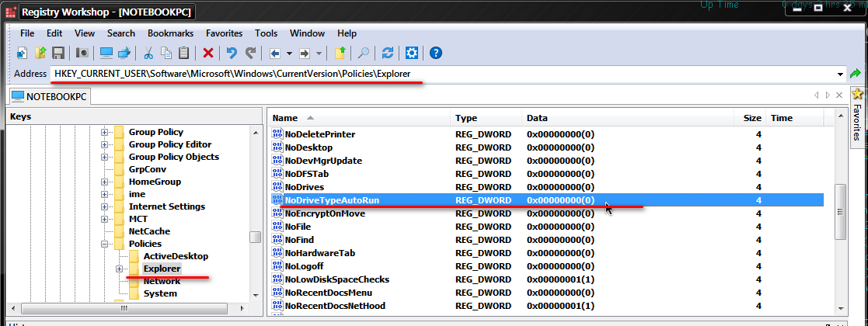The width and height of the screenshot is (868, 326).
Task: Open the Search menu
Action: (121, 33)
